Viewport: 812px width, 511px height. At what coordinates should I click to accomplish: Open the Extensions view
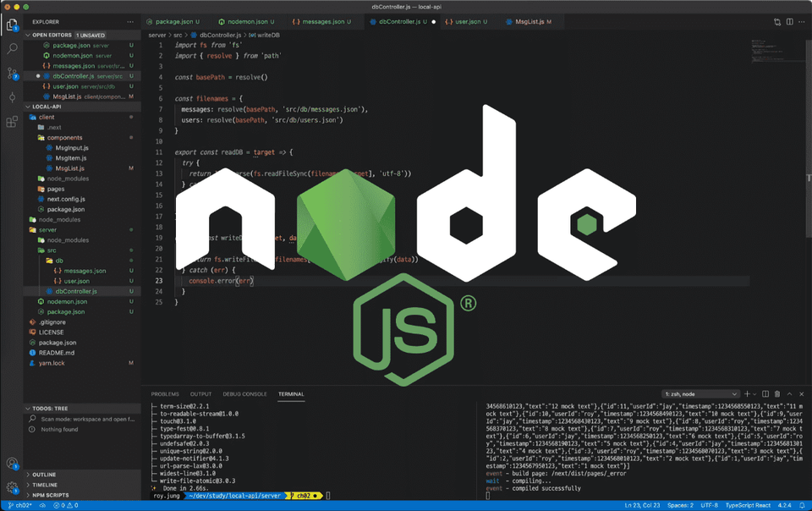(12, 122)
